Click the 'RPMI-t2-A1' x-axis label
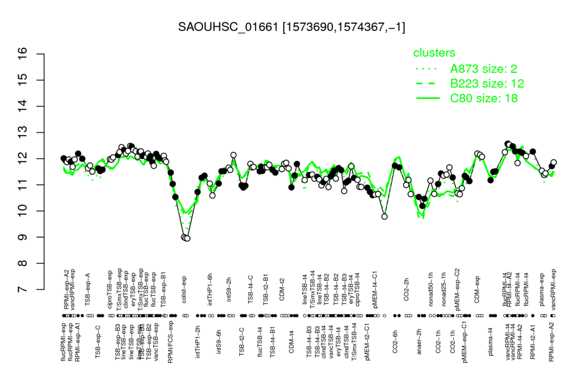This screenshot has width=588, height=368. point(533,341)
